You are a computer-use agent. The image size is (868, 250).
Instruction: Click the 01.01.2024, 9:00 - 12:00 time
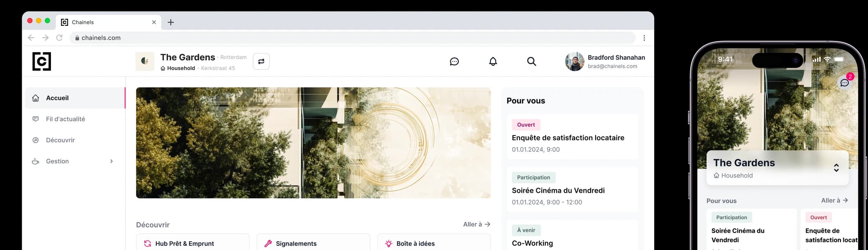pyautogui.click(x=547, y=202)
